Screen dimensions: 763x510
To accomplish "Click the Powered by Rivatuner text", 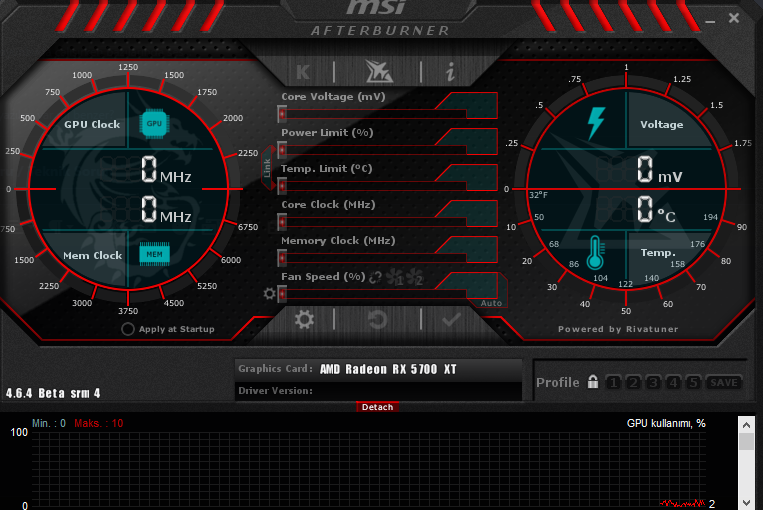I will coord(618,329).
